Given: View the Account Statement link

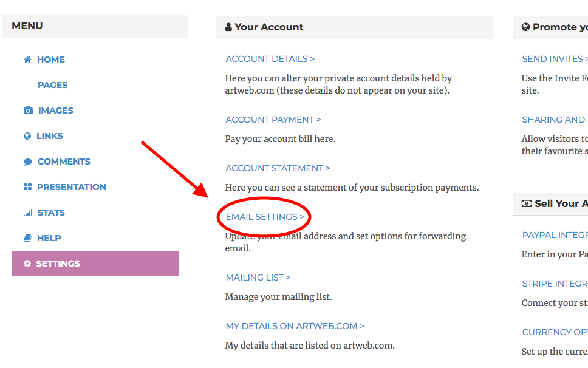Looking at the screenshot, I should pyautogui.click(x=278, y=168).
